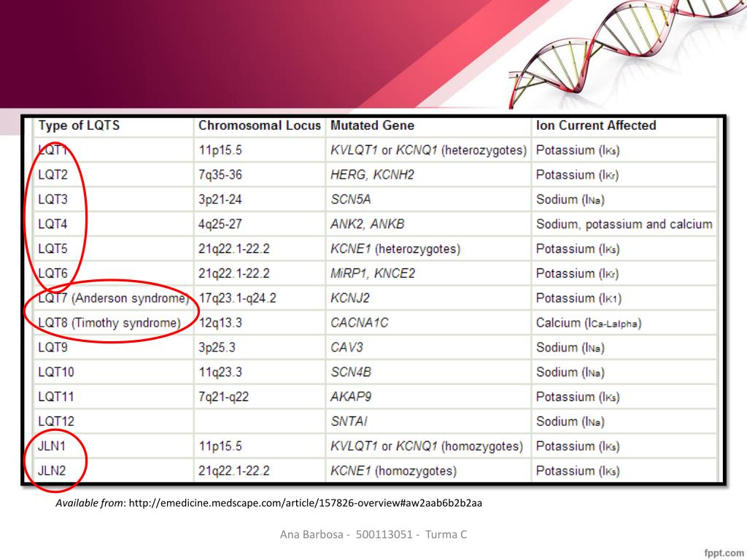Select the LQT12 row label

click(56, 421)
